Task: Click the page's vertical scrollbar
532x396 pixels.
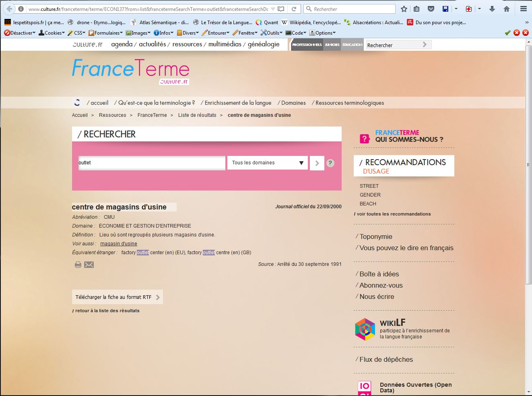Action: click(528, 201)
